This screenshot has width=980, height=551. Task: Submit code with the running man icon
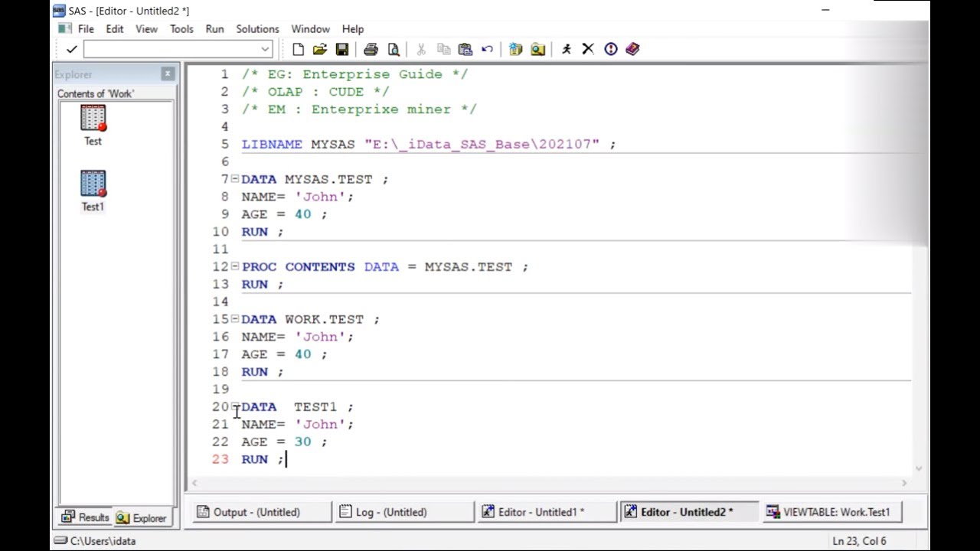567,49
